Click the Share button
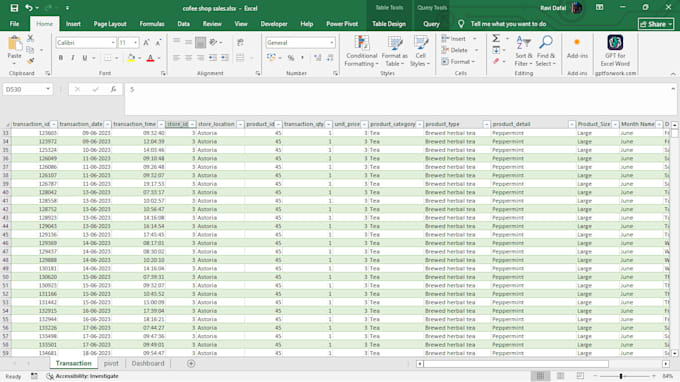This screenshot has width=680, height=382. coord(656,24)
